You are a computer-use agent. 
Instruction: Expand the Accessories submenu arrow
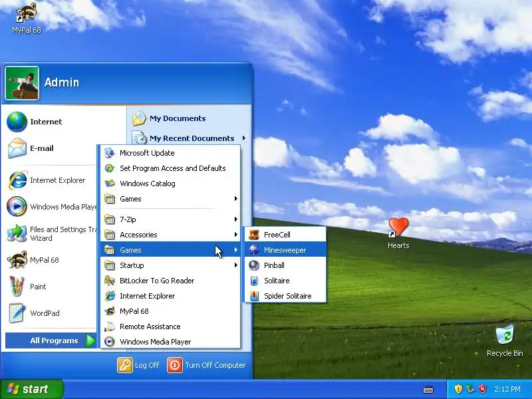tap(236, 235)
